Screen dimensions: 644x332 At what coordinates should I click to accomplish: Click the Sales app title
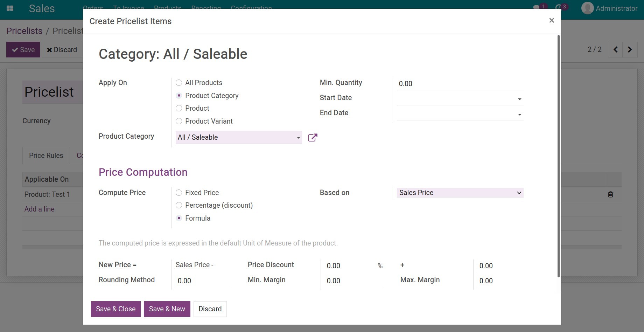point(42,8)
